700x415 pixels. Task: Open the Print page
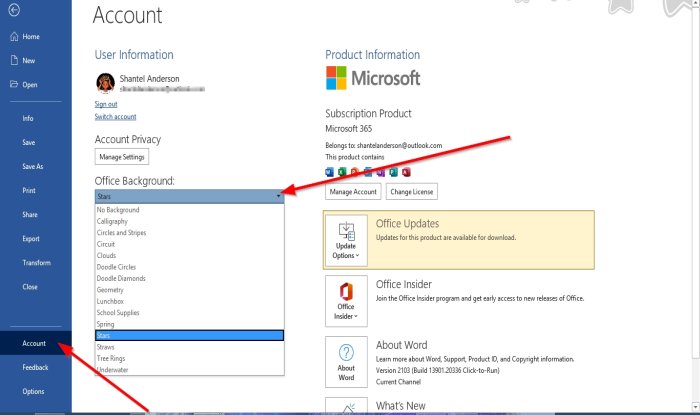point(29,191)
